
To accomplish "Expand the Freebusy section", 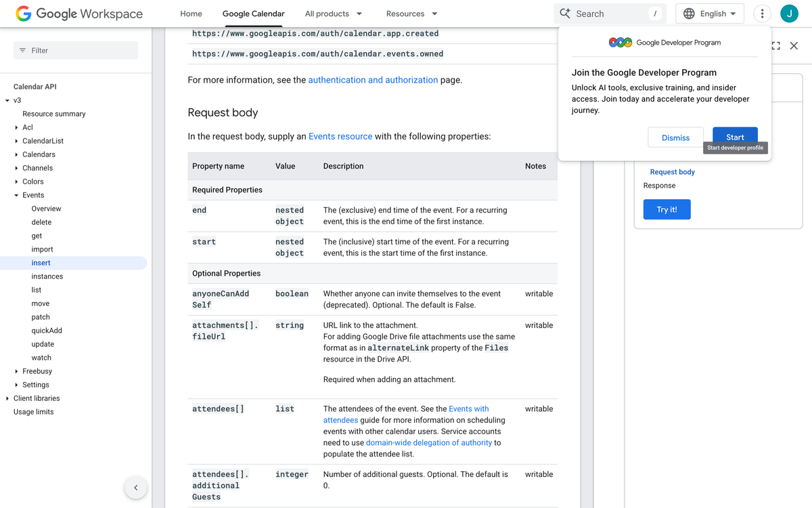I will [16, 371].
